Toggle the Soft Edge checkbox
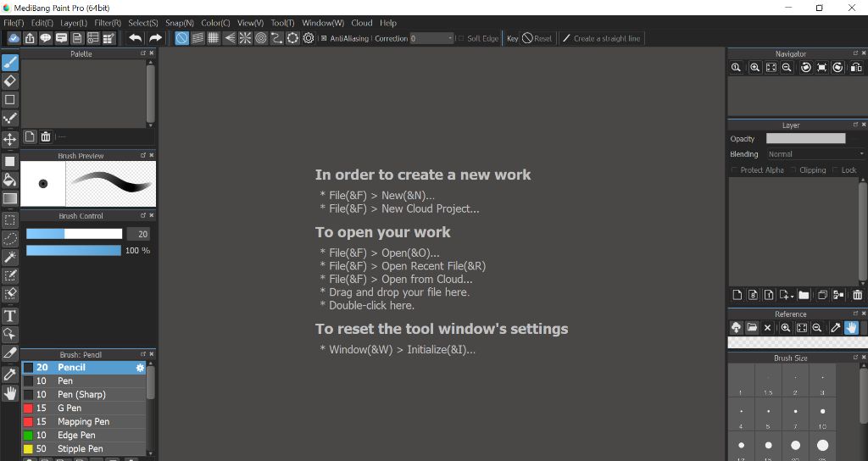The height and width of the screenshot is (461, 868). point(460,38)
